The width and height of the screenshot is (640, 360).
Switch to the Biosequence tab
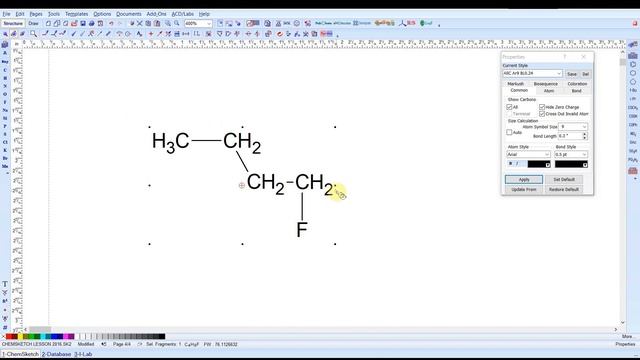coord(545,84)
